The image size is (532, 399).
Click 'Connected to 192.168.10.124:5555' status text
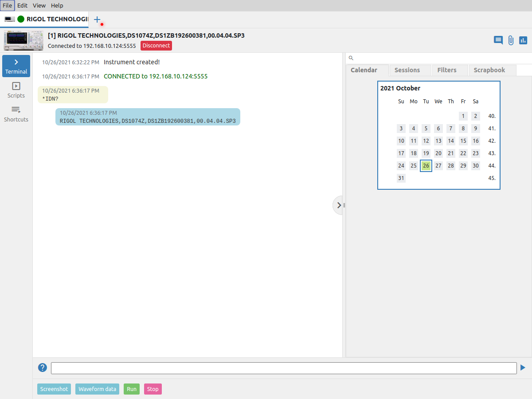[x=92, y=46]
